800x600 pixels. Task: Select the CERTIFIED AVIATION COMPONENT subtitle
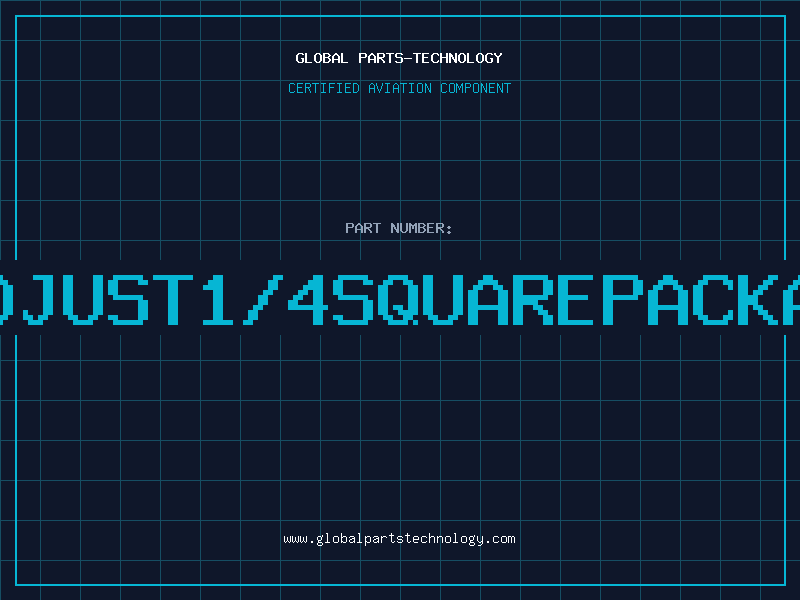pos(399,88)
